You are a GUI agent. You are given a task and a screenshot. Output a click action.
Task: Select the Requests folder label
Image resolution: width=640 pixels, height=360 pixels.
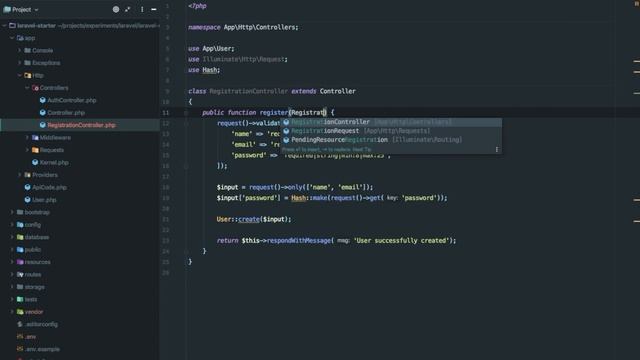[x=52, y=150]
